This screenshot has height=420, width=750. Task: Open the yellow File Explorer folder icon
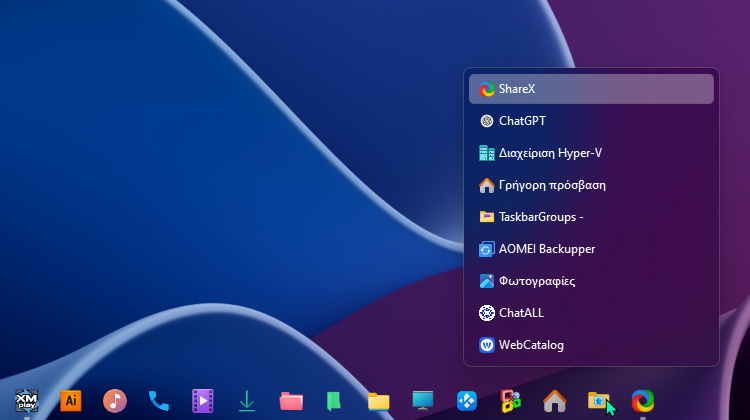pos(379,401)
